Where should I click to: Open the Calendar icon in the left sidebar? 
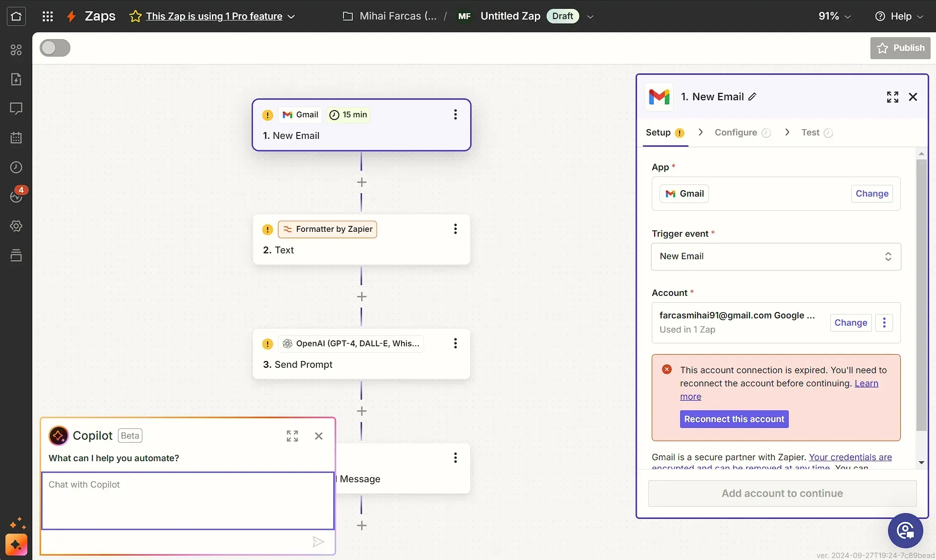pyautogui.click(x=16, y=137)
